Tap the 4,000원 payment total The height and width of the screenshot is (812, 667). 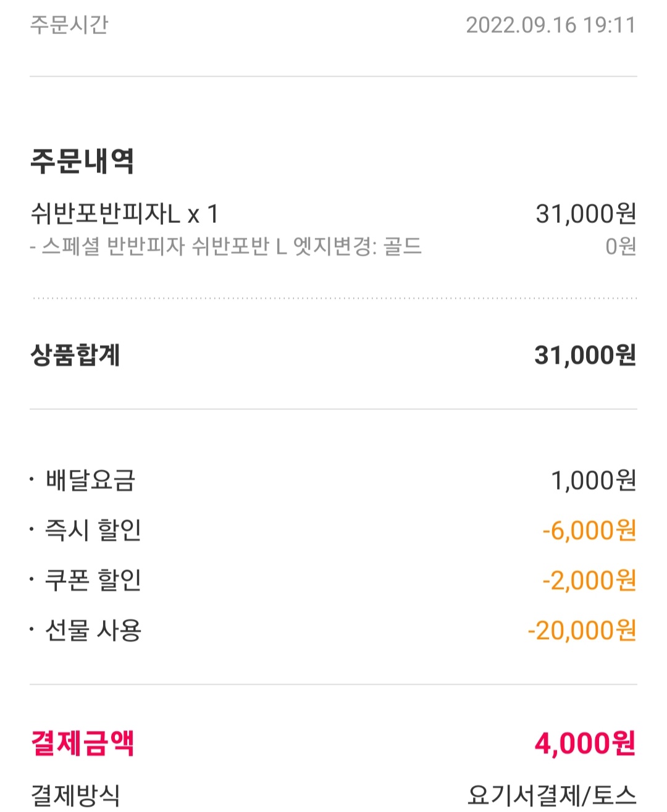(x=585, y=743)
